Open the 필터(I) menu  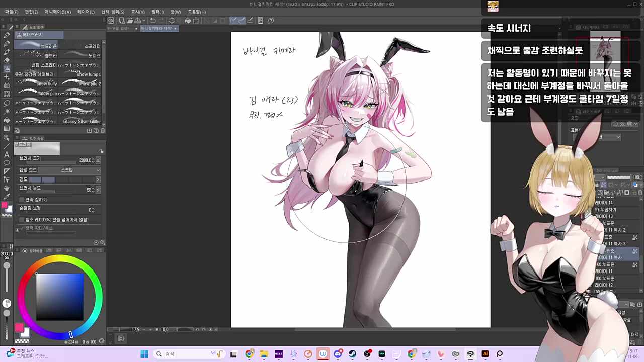point(157,12)
